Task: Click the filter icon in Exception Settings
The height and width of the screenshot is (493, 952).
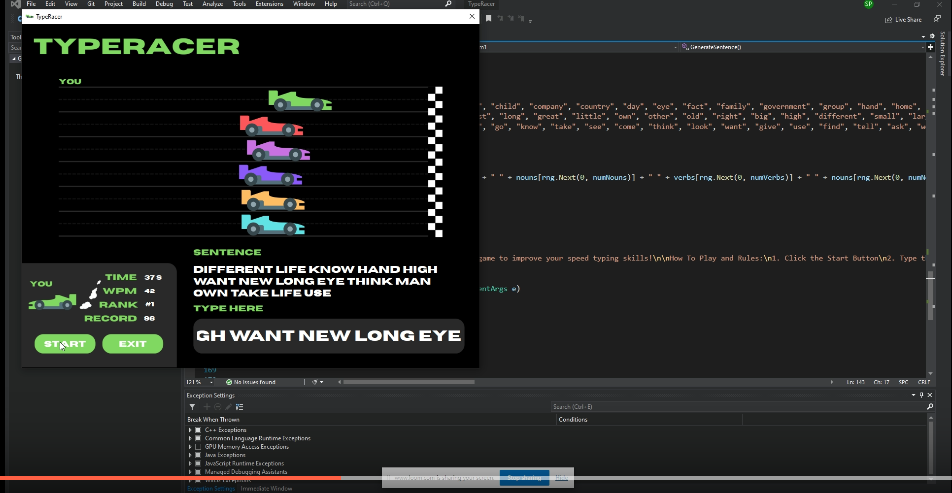Action: tap(192, 407)
